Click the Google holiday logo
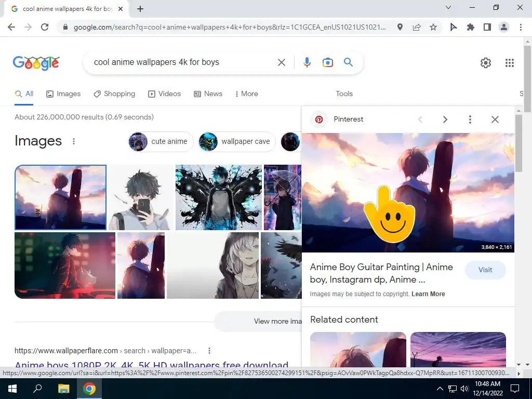 [36, 63]
